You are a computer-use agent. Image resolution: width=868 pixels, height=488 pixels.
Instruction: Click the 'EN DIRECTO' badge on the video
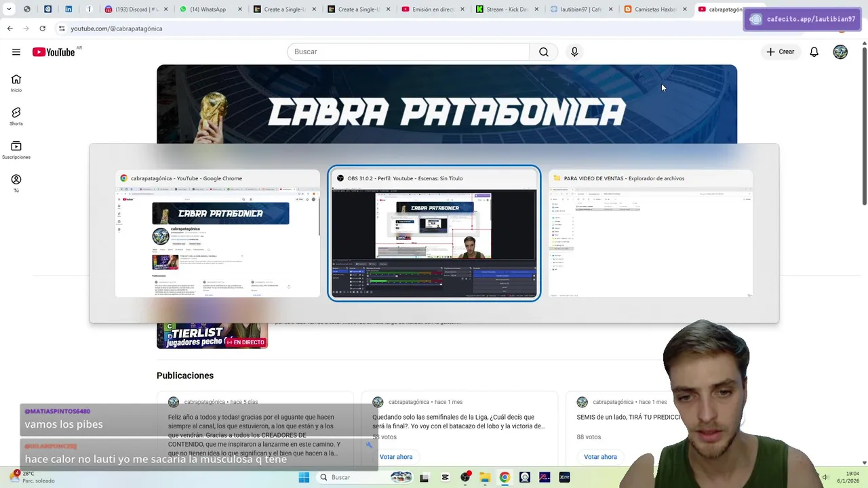point(245,342)
